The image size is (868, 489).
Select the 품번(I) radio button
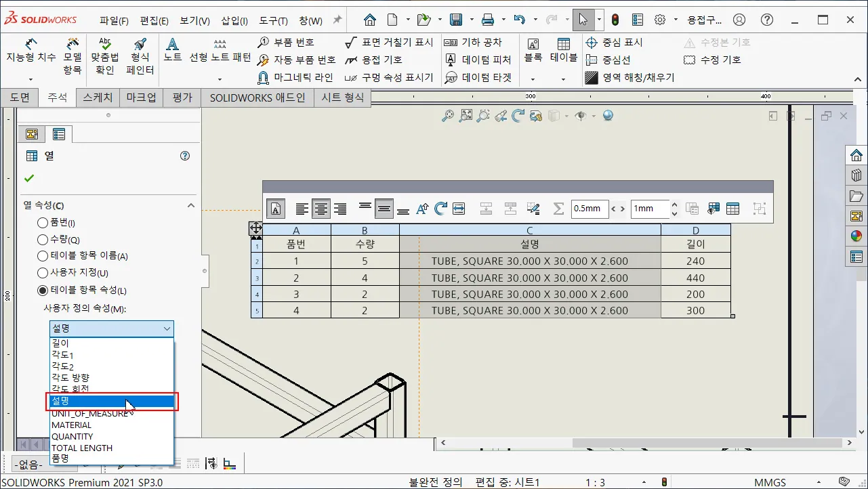(x=43, y=223)
